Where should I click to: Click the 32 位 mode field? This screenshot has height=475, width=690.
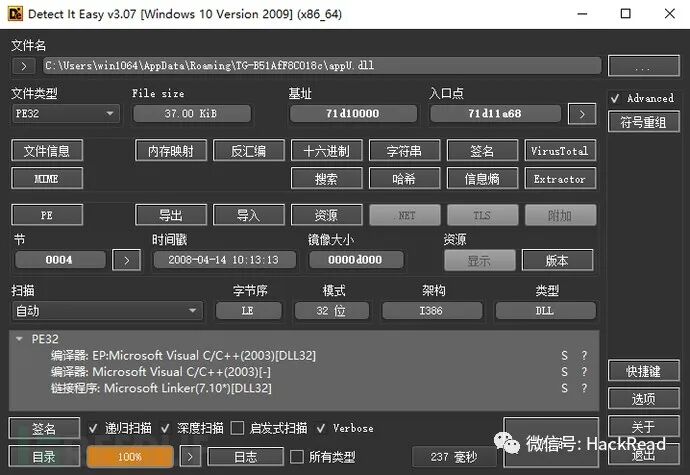tap(331, 311)
